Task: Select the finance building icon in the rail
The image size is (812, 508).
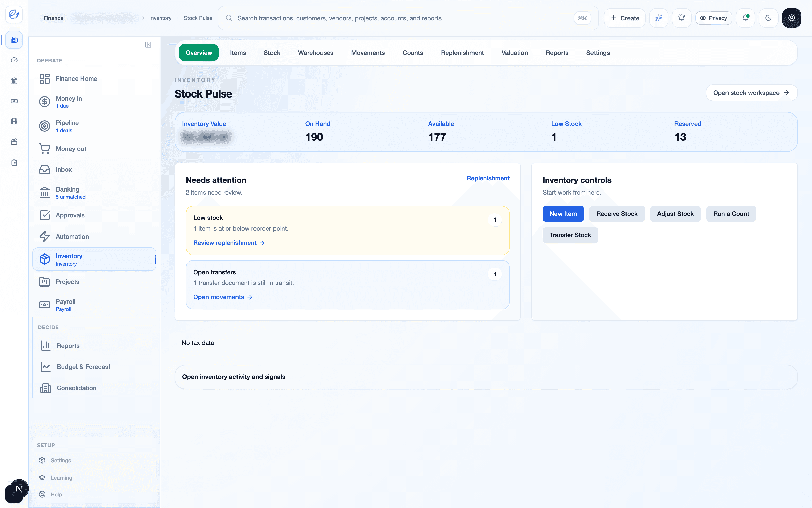Action: [14, 40]
